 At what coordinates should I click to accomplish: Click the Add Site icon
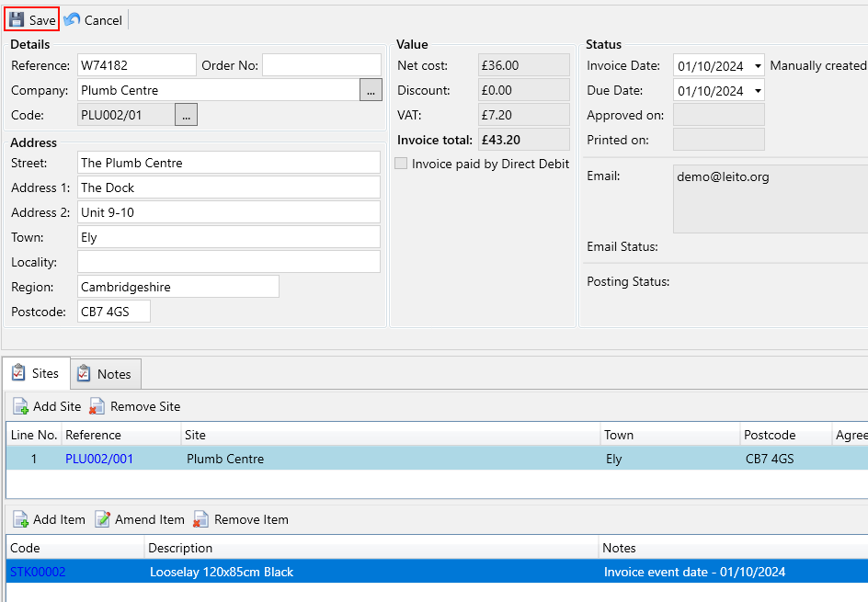(x=20, y=406)
